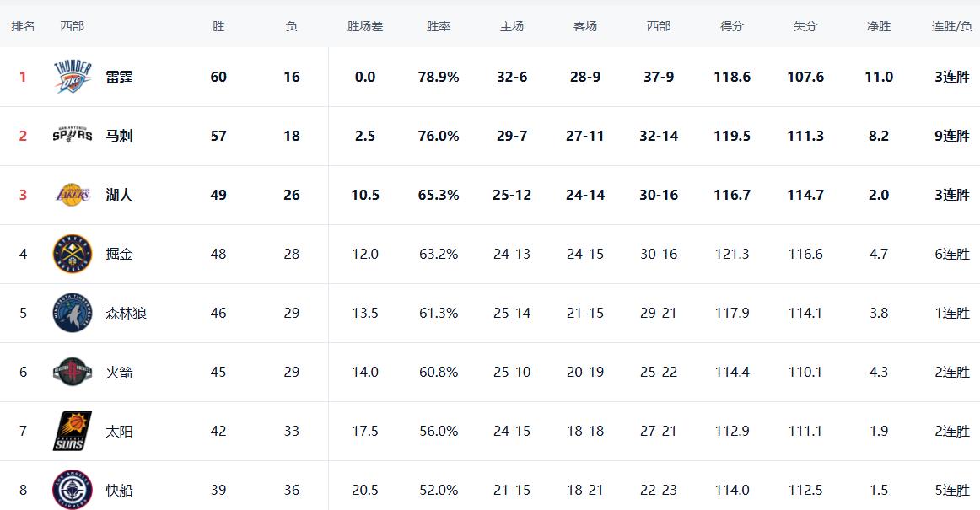
Task: Click the 连胜/负 column header
Action: (951, 26)
